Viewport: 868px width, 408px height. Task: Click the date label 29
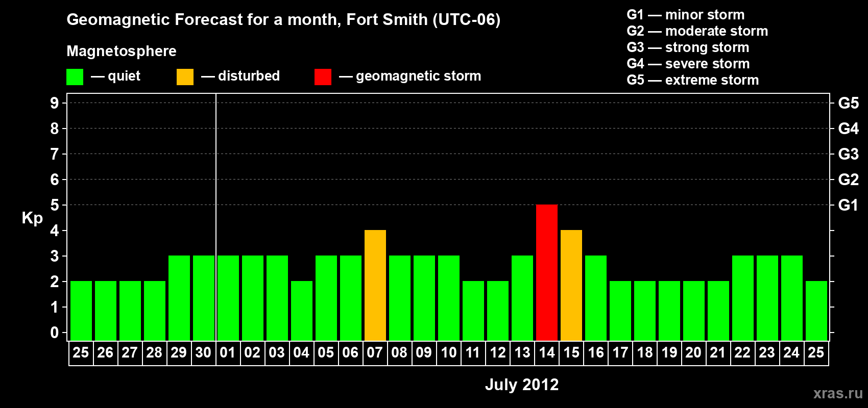pos(179,353)
